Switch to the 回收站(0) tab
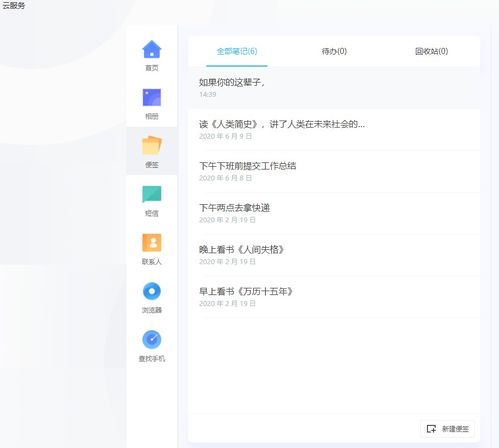Viewport: 499px width, 448px height. click(431, 51)
